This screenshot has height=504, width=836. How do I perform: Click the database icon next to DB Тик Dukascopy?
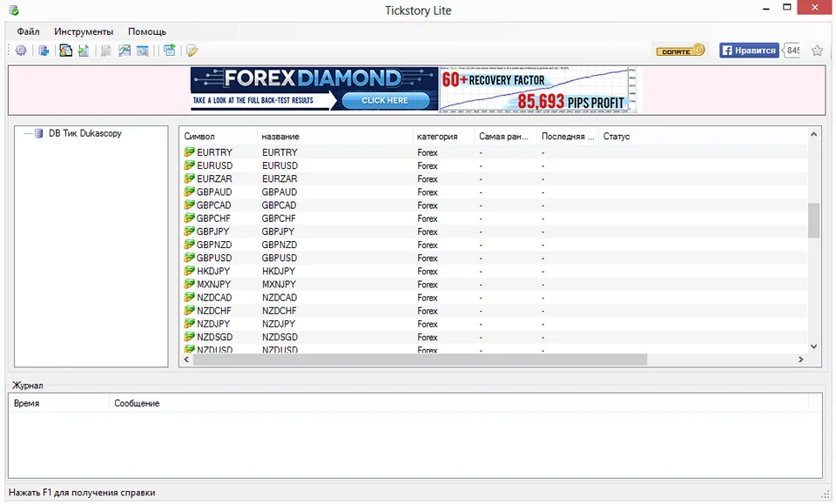(39, 133)
